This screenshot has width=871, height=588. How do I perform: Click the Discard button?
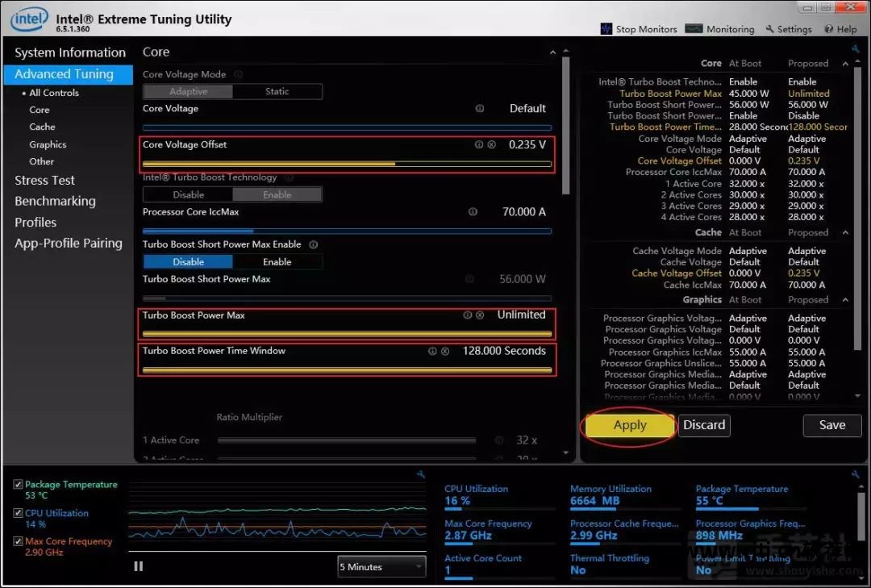(x=704, y=425)
